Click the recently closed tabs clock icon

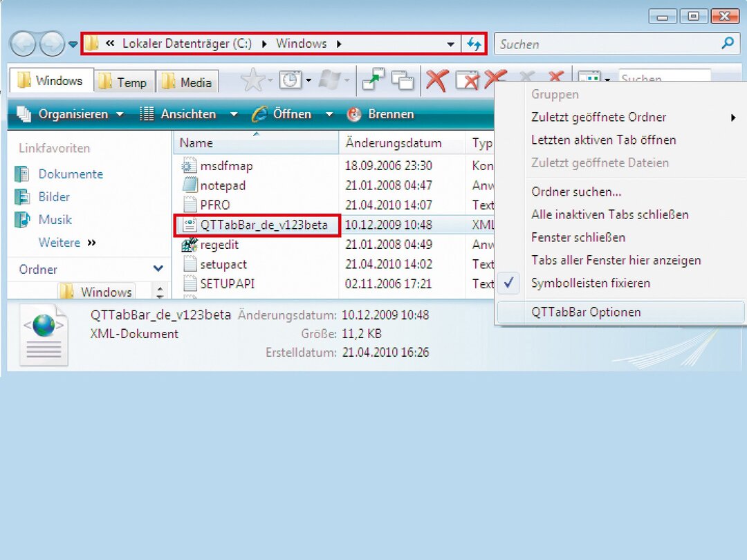(290, 81)
